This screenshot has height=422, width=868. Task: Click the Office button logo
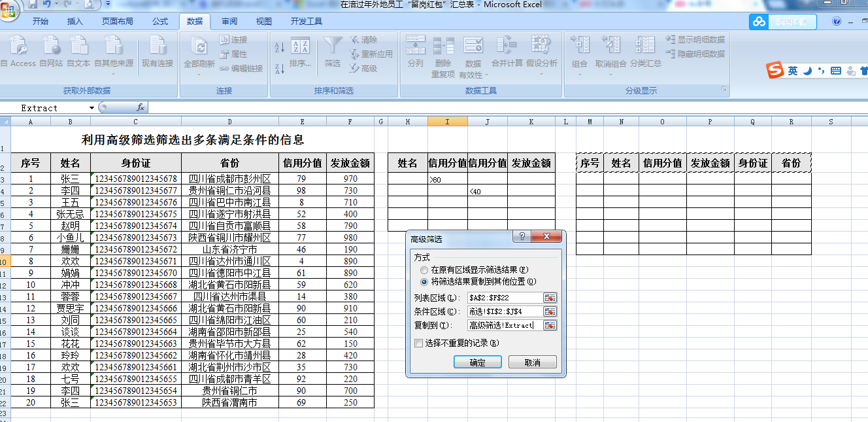click(x=8, y=9)
